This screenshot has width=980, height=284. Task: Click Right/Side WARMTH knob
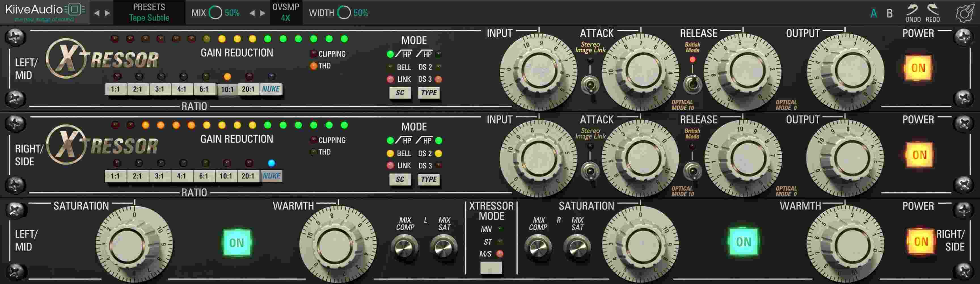pos(845,244)
